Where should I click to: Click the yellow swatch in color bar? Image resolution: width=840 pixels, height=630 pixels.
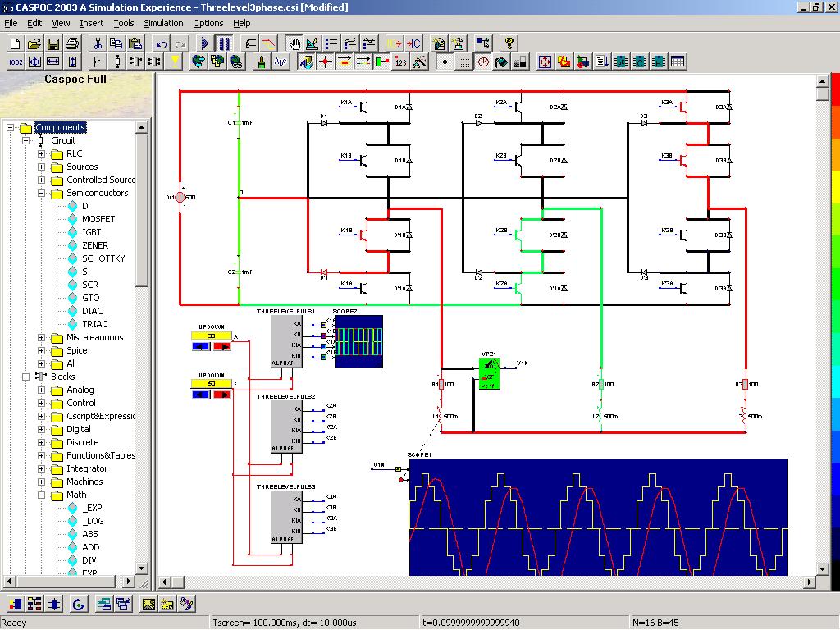[x=835, y=187]
